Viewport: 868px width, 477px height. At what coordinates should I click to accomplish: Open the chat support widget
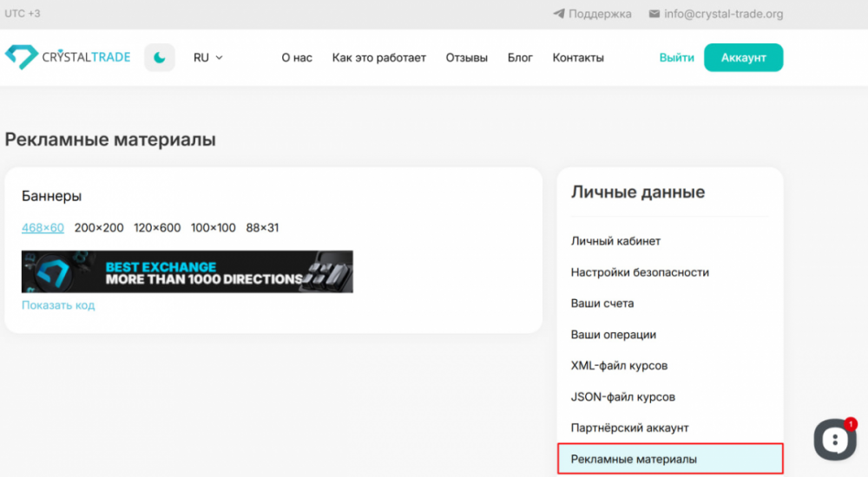pos(835,440)
